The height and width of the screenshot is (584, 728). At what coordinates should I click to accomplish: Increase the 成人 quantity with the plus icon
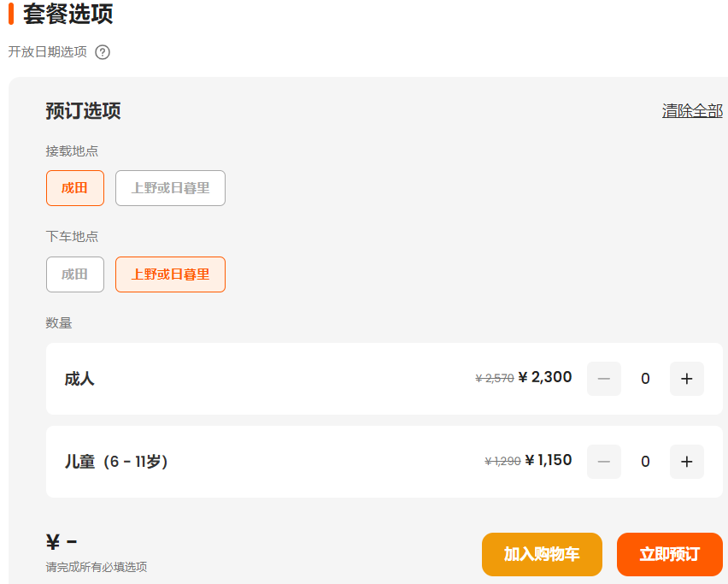[x=686, y=379]
